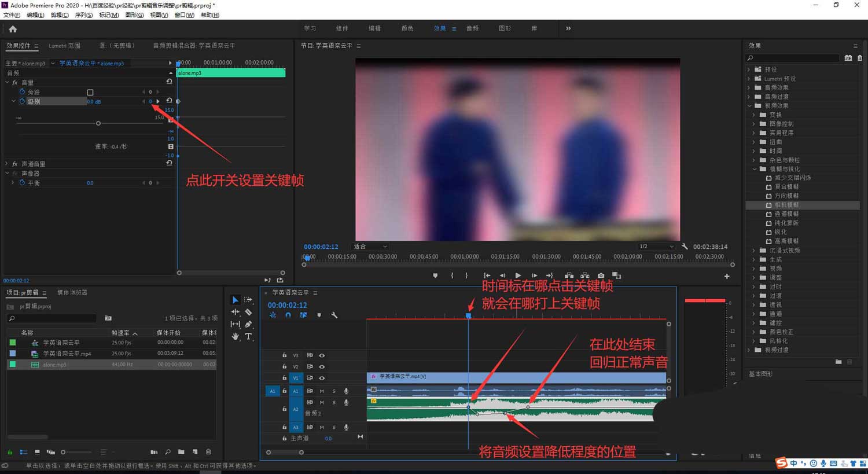Open the 窗口(W) menu
This screenshot has width=868, height=474.
pyautogui.click(x=185, y=15)
